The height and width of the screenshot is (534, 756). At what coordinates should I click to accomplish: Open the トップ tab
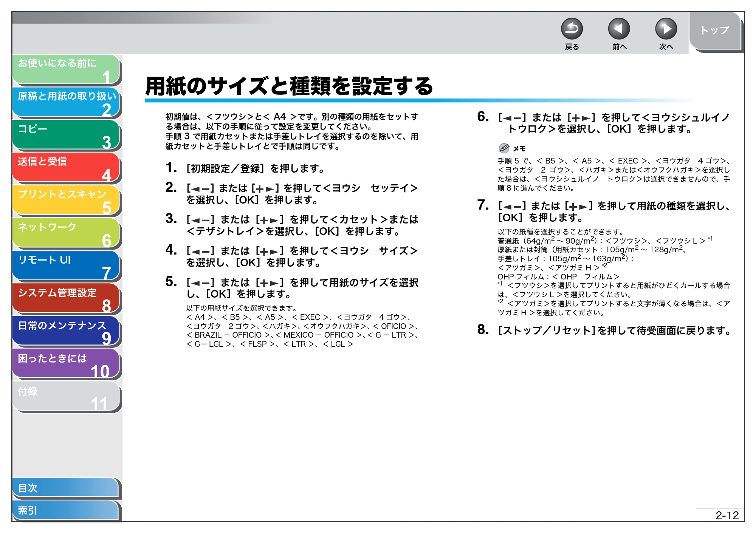[x=715, y=30]
